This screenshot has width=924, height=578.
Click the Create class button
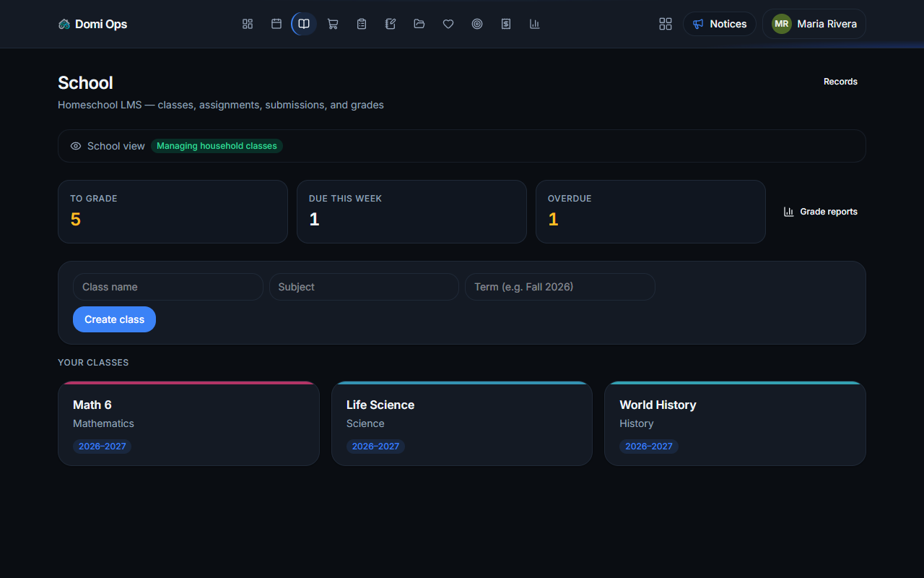coord(114,319)
